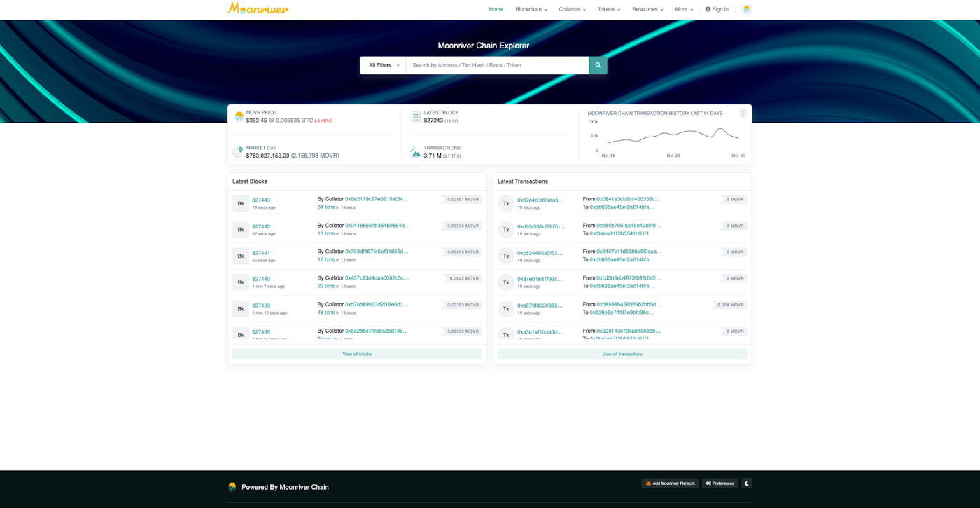Click the MOVR price coin icon
The height and width of the screenshot is (508, 980).
tap(239, 117)
